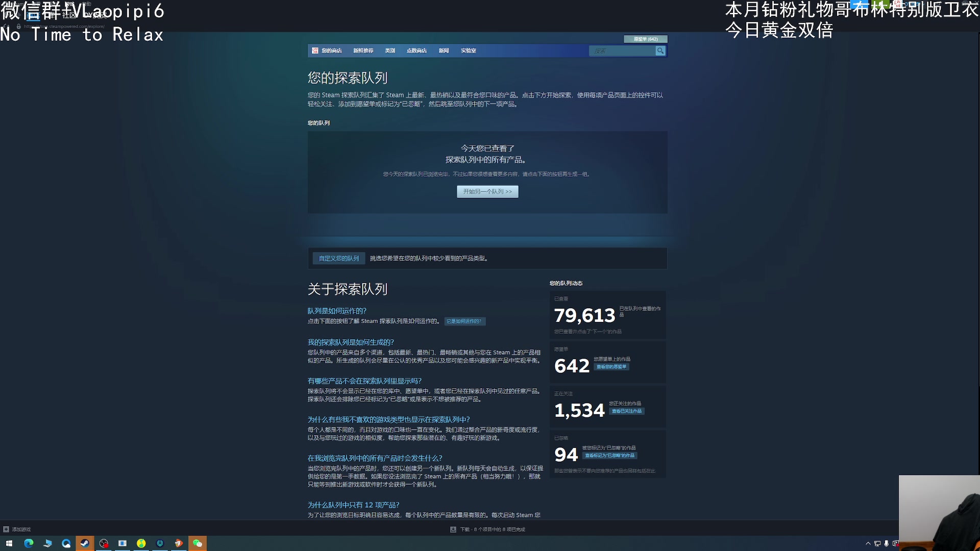Open the dark circular power-icon app on the taskbar
This screenshot has width=980, height=551.
point(160,543)
